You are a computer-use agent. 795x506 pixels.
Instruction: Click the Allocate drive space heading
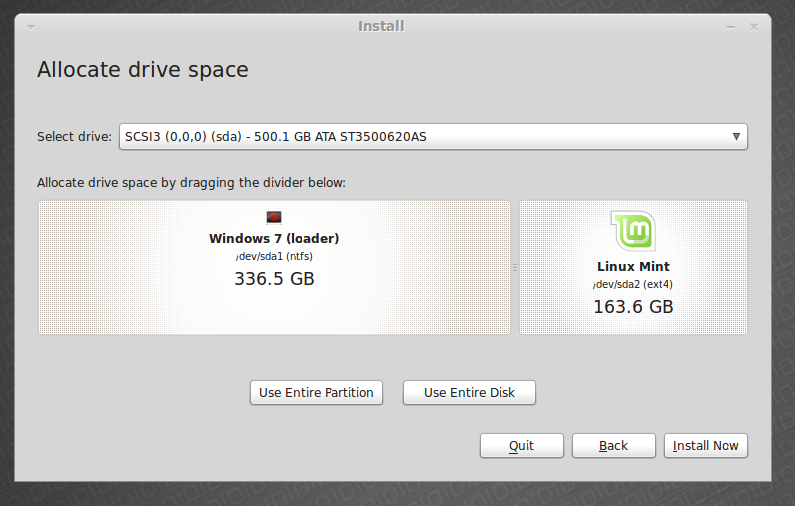click(143, 69)
